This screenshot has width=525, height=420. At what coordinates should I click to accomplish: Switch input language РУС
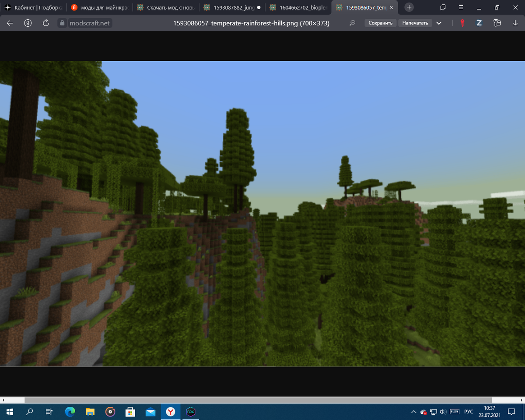pos(469,412)
